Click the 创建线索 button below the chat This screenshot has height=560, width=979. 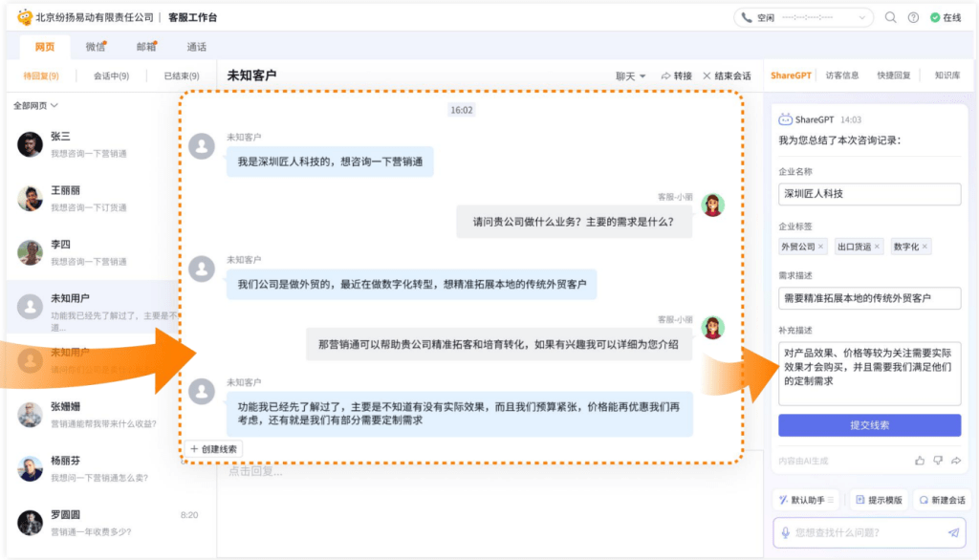point(213,448)
